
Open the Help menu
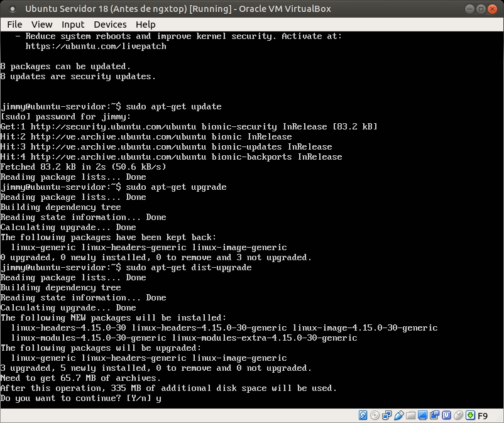pyautogui.click(x=145, y=25)
